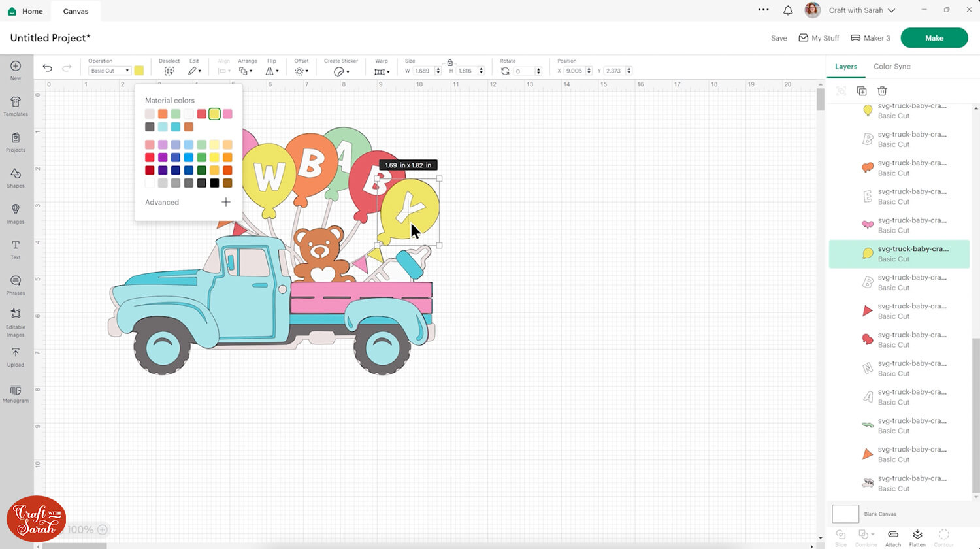The width and height of the screenshot is (980, 549).
Task: Duplicate layer using the duplicate icon
Action: [862, 91]
